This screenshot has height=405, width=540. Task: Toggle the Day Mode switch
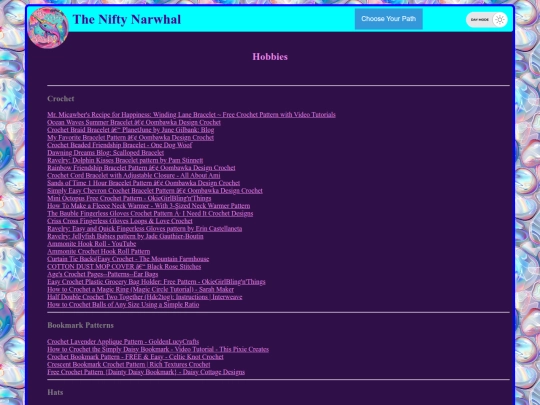click(x=487, y=20)
